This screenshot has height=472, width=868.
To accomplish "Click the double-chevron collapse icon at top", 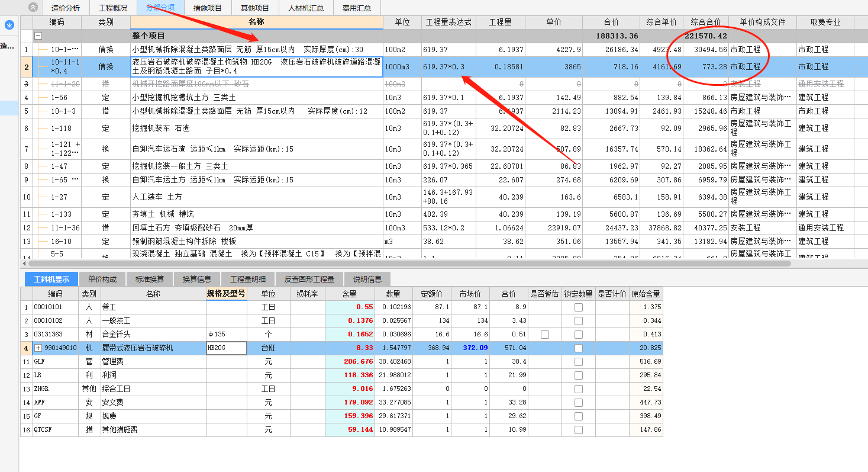I will point(33,7).
